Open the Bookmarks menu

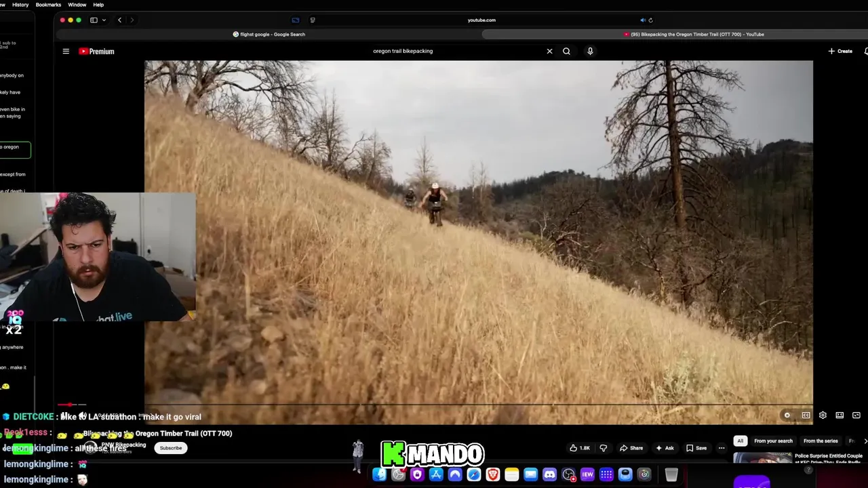[48, 5]
